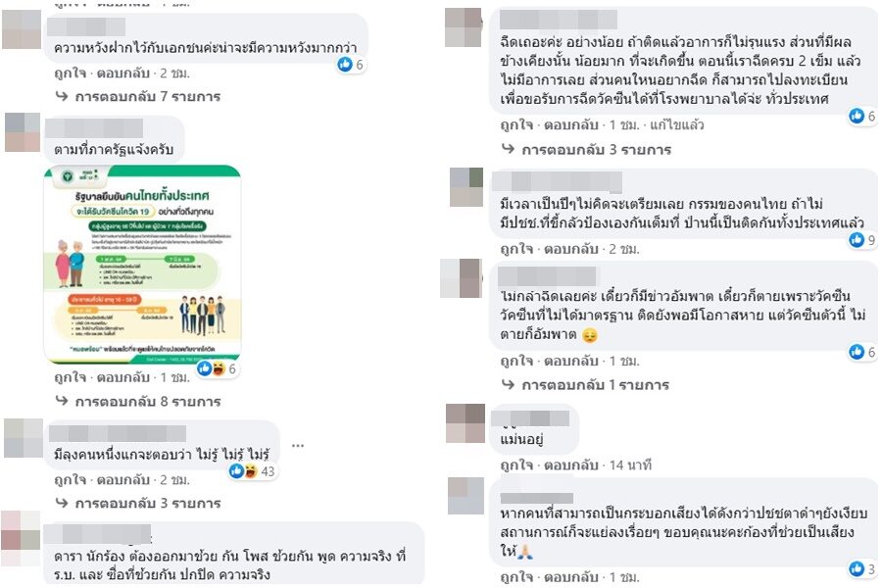Open the government vaccine infographic image

point(142,264)
